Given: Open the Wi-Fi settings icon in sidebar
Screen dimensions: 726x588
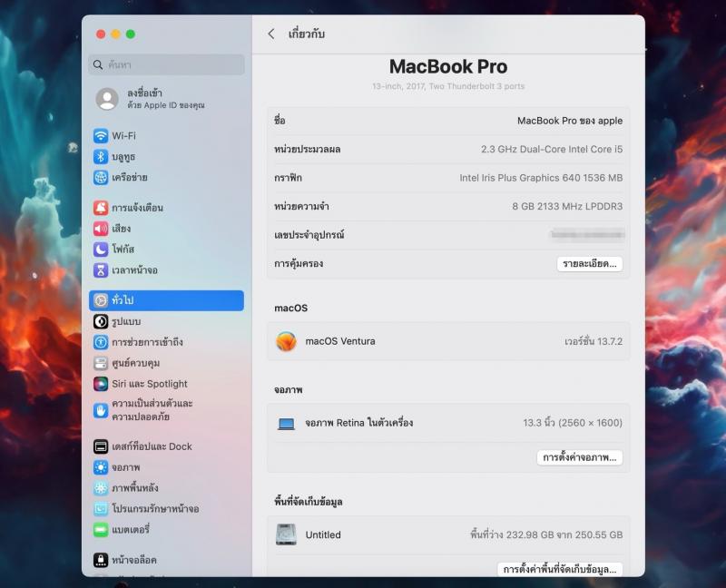Looking at the screenshot, I should click(x=101, y=135).
